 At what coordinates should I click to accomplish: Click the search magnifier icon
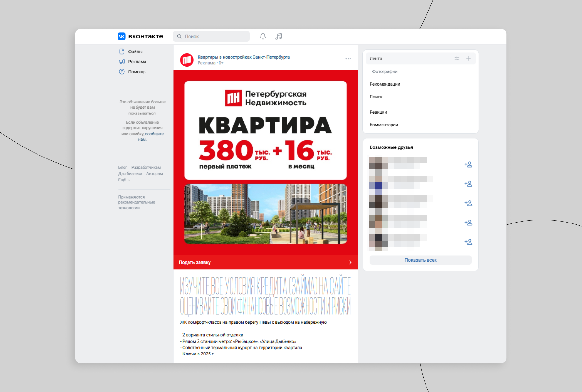click(x=179, y=36)
